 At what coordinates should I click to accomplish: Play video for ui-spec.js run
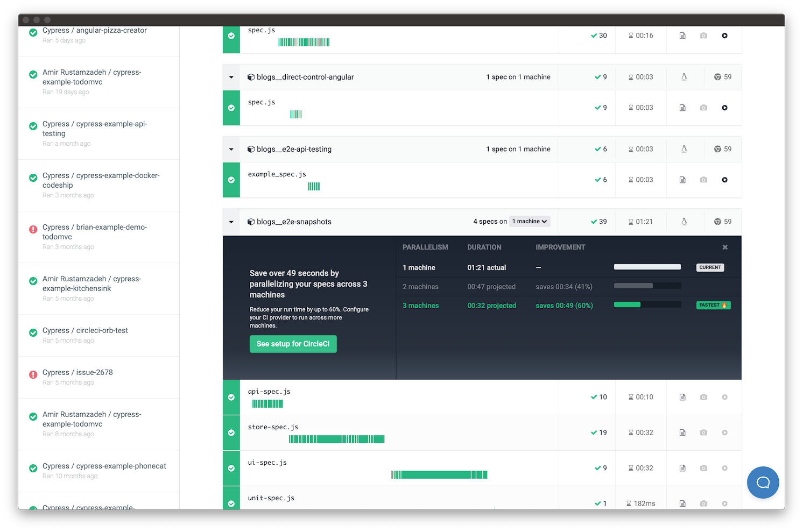pos(724,468)
